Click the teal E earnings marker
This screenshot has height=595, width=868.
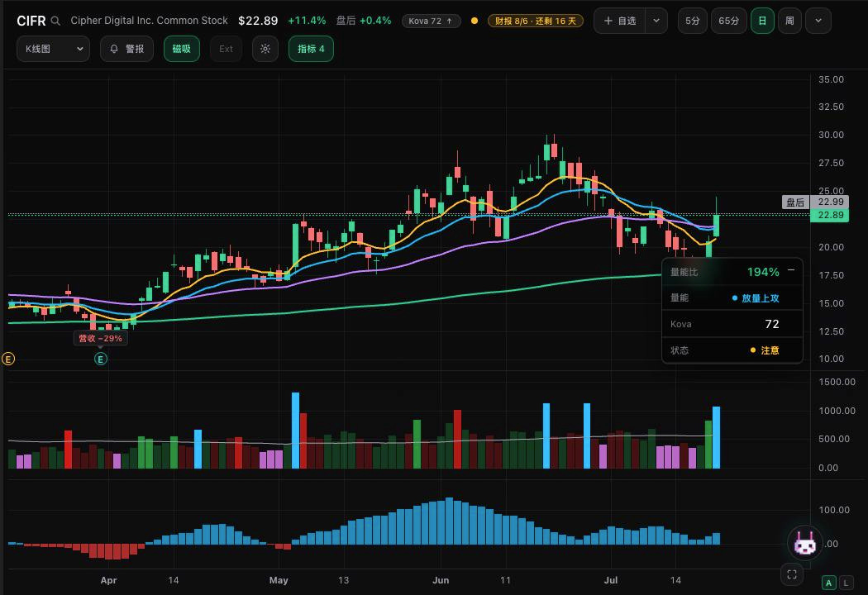coord(101,359)
